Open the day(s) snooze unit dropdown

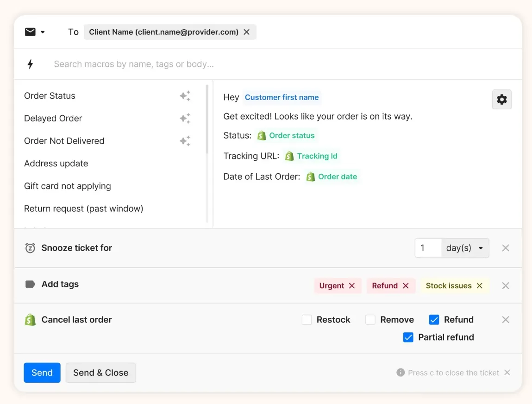(465, 248)
